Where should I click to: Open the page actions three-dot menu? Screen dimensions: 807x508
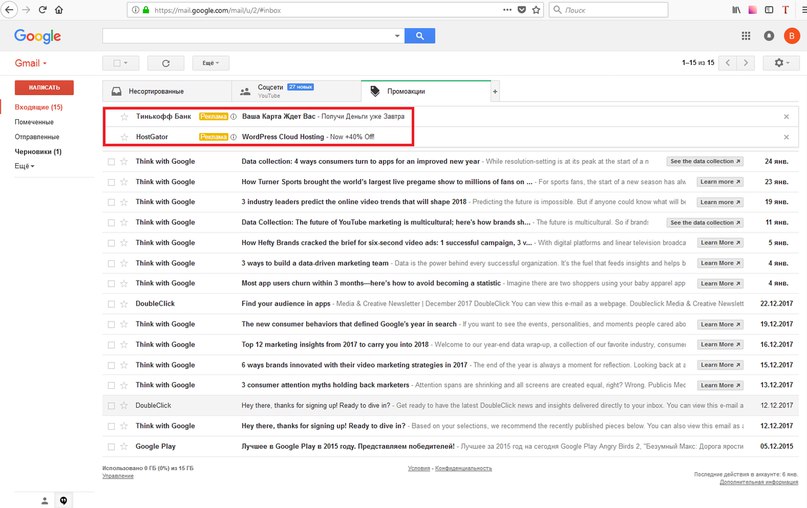pyautogui.click(x=507, y=10)
